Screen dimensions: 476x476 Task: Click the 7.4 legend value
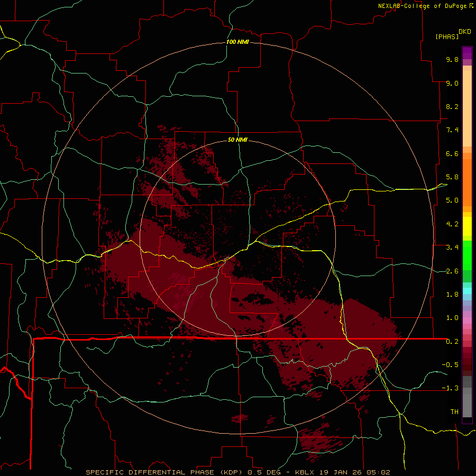point(452,130)
